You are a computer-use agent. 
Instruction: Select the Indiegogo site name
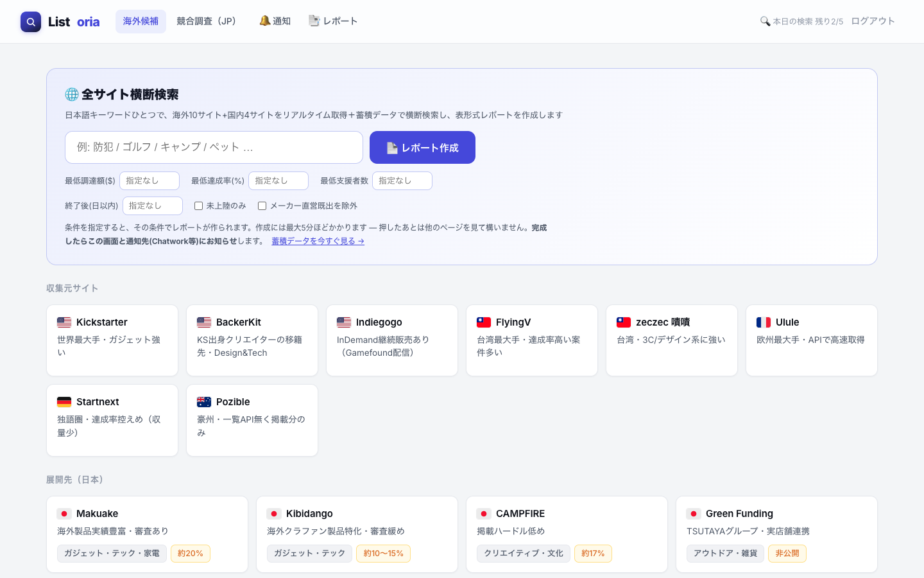pos(379,322)
